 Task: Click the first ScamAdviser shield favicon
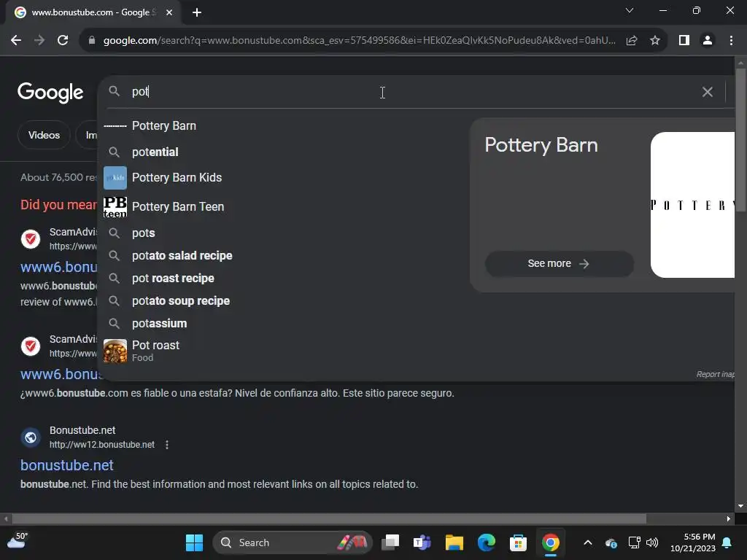click(31, 238)
